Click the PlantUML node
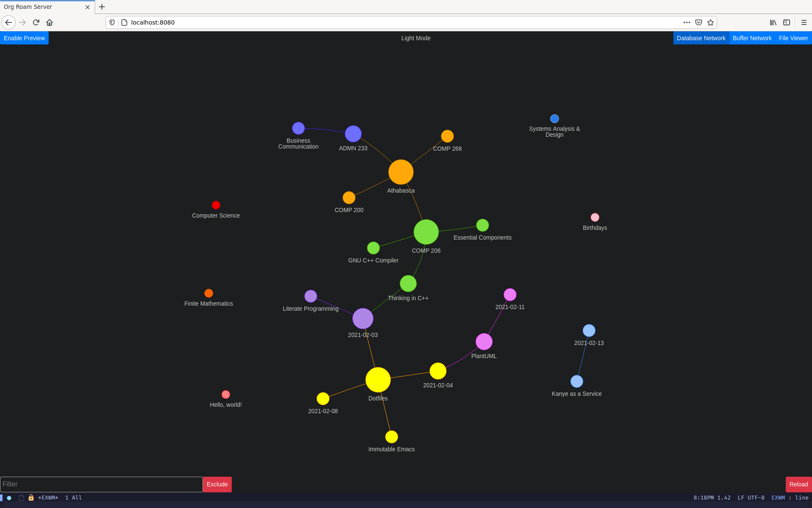 (484, 341)
